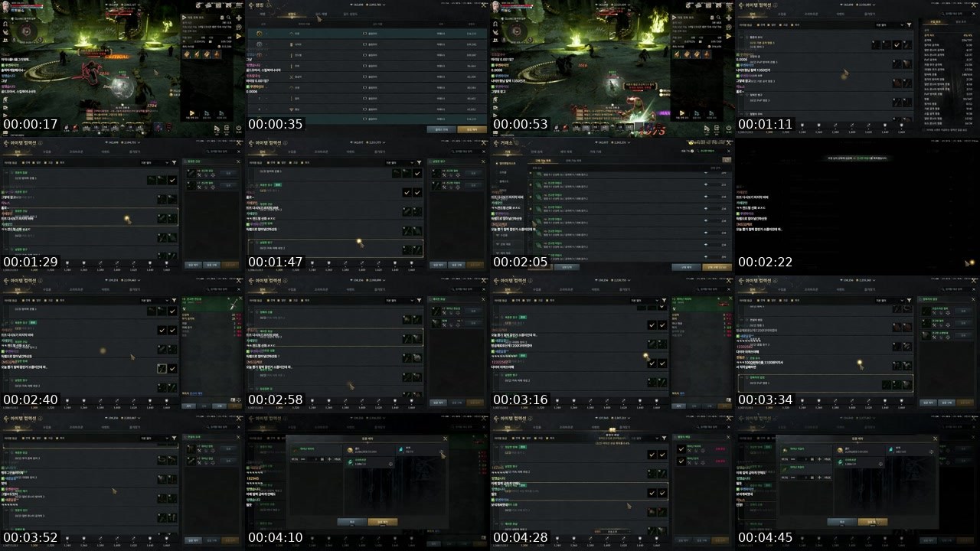
Task: Click the back arrow beside 아이템 컬렉션 at 00:01:29
Action: click(5, 143)
